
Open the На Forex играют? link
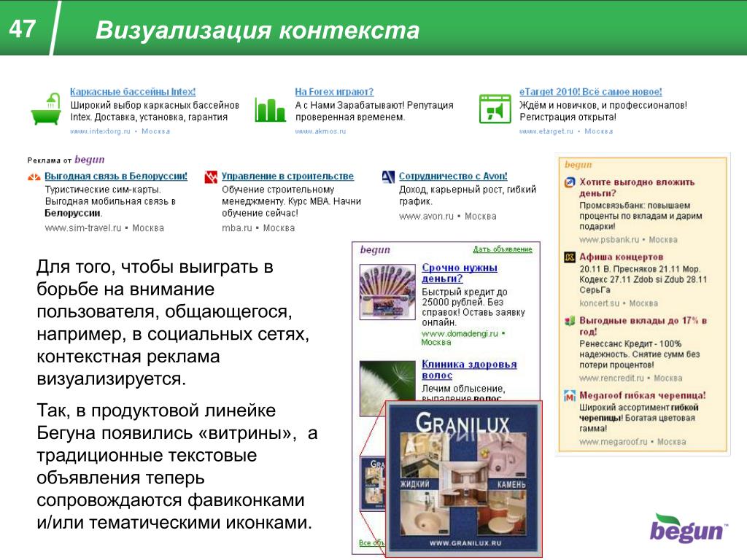point(334,92)
